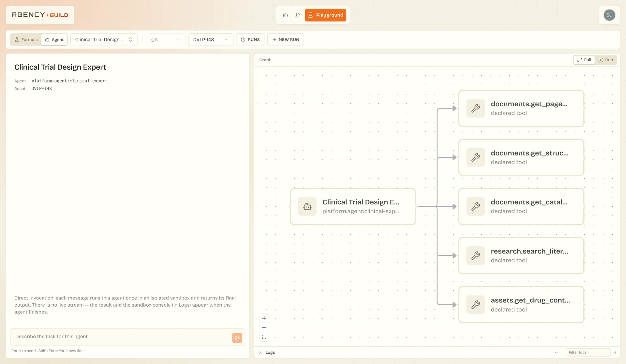Switch graph view to Full
This screenshot has width=626, height=364.
584,60
